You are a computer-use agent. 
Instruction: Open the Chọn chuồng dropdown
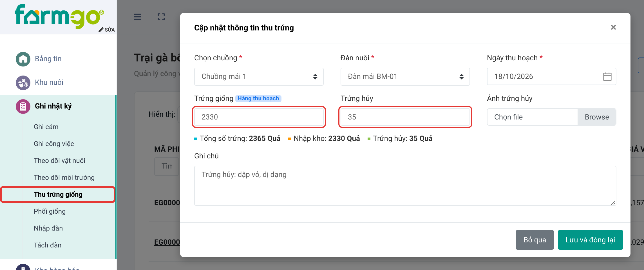[259, 76]
